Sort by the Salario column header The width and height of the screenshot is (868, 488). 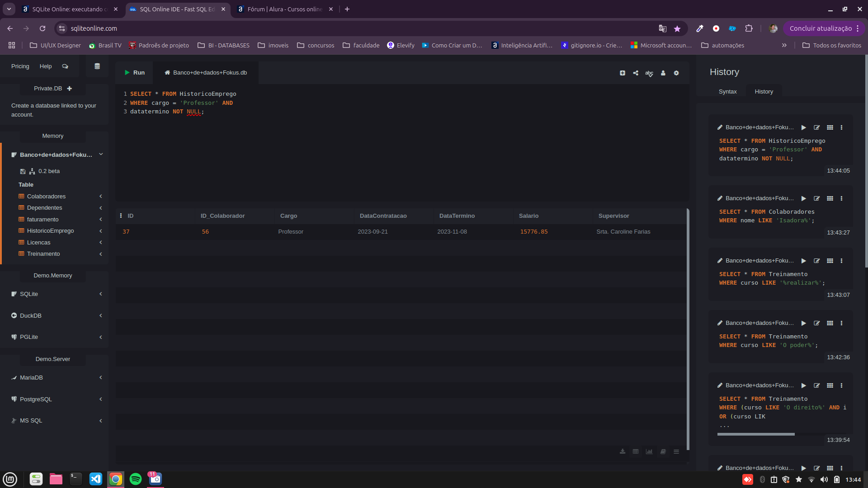click(528, 216)
